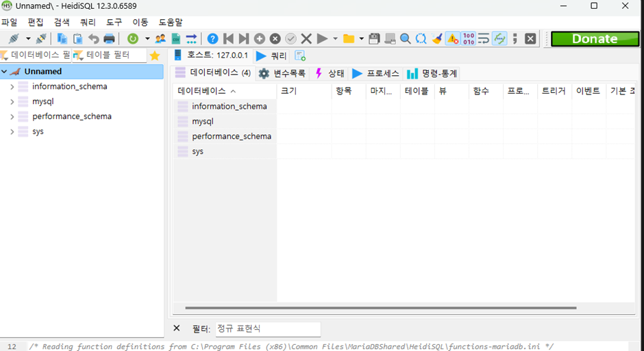
Task: Click the database filter field
Action: pyautogui.click(x=36, y=55)
